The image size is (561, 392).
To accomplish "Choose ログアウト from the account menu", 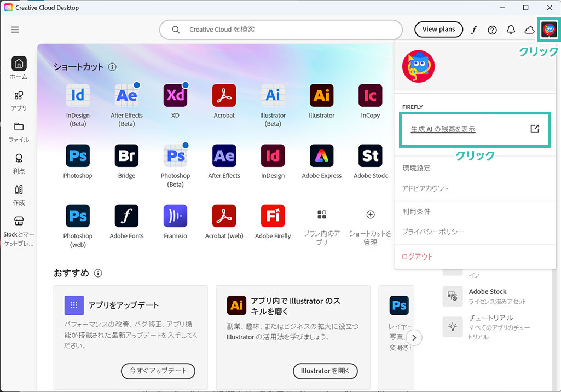I will pyautogui.click(x=417, y=256).
